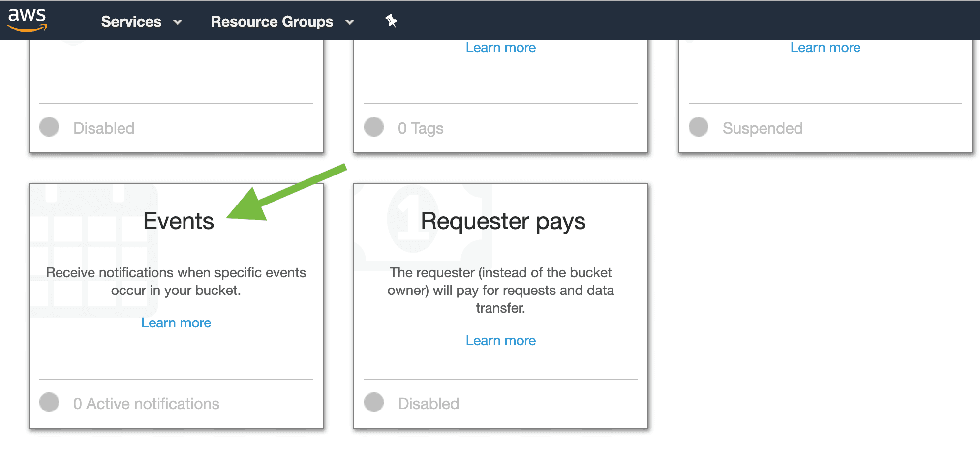
Task: Click the status circle beside 0 Active notifications
Action: (x=49, y=403)
